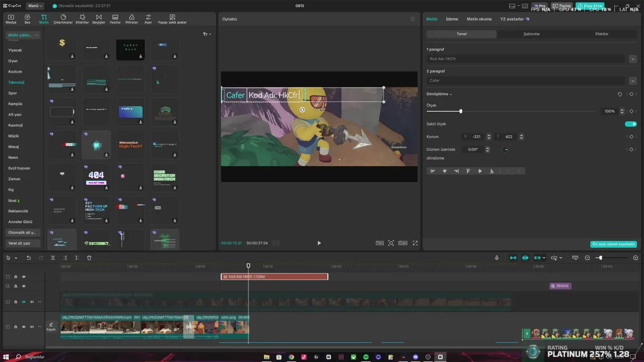Screen dimensions: 644x362
Task: Switch to the Metin okuma tab
Action: 479,19
